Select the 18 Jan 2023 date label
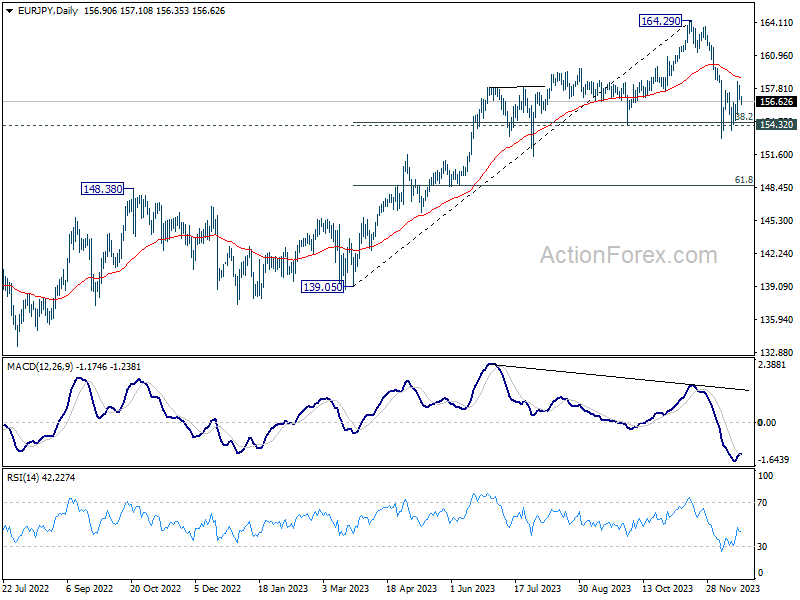This screenshot has width=800, height=600. click(x=283, y=588)
